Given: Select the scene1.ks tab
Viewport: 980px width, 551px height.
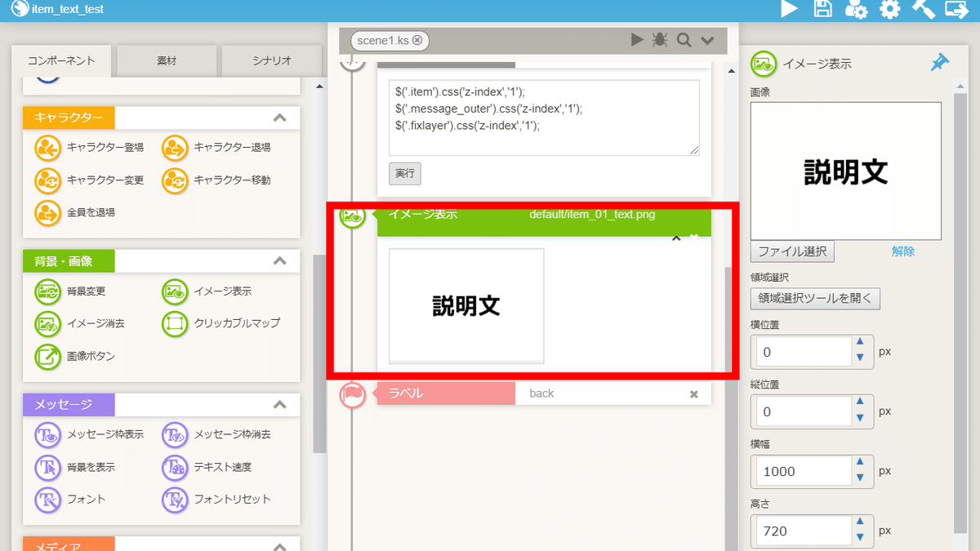Looking at the screenshot, I should [x=390, y=40].
